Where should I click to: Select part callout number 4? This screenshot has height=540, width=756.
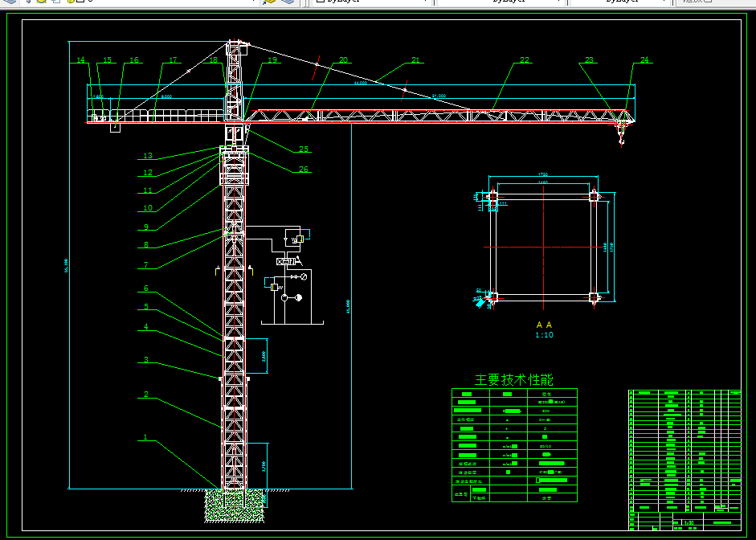tap(146, 327)
